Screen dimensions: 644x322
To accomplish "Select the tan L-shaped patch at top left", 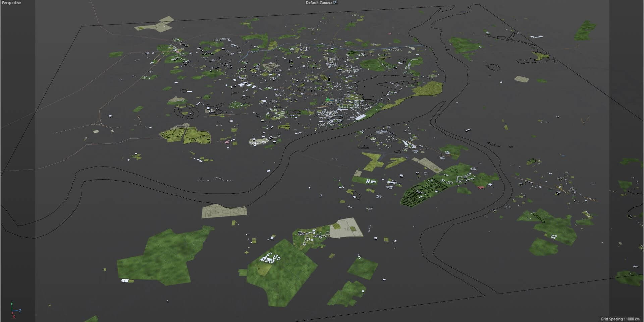I will pyautogui.click(x=155, y=25).
